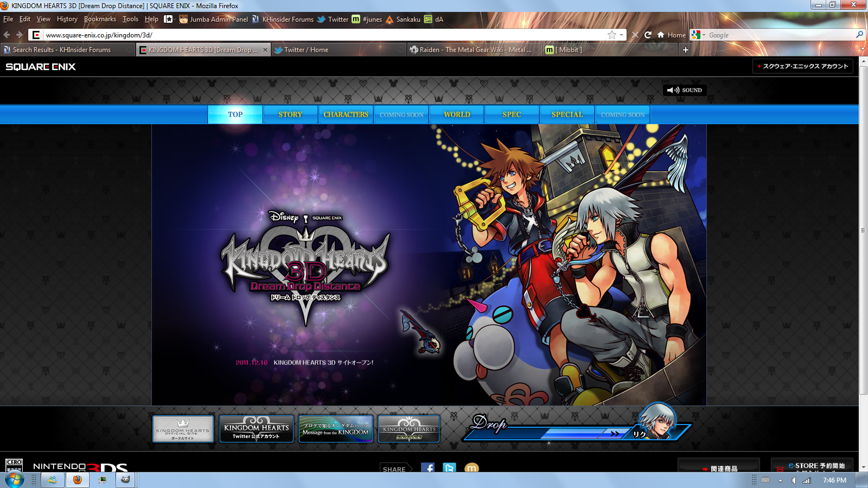Open Kingdom Hearts official portal site banner
The height and width of the screenshot is (488, 868).
pos(183,428)
